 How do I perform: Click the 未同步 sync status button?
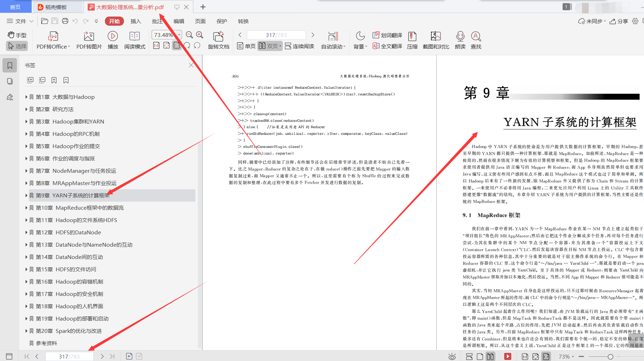coord(592,21)
